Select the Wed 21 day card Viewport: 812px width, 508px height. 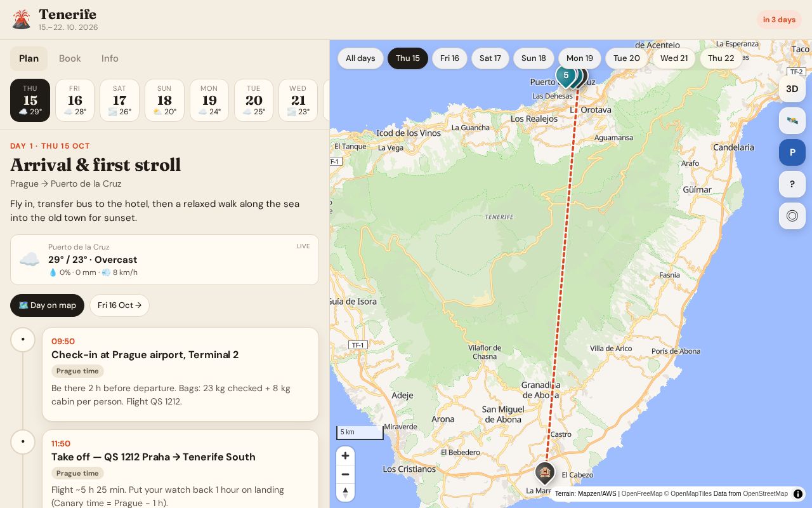click(x=298, y=100)
